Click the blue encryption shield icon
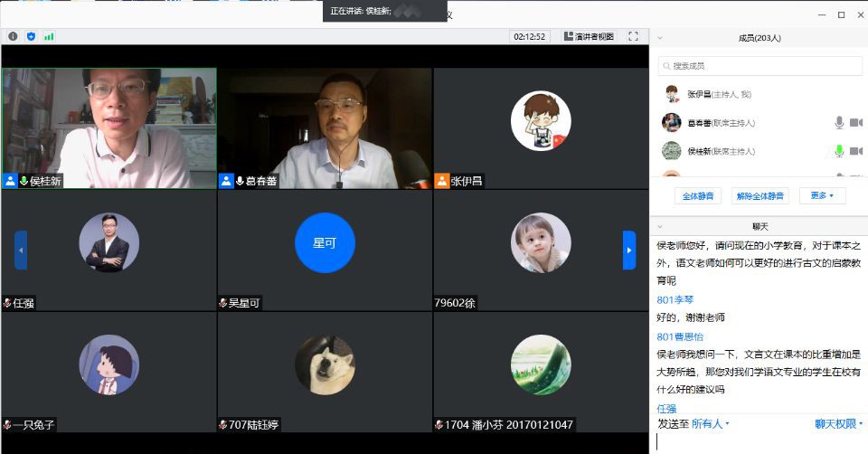This screenshot has height=454, width=868. [x=31, y=36]
